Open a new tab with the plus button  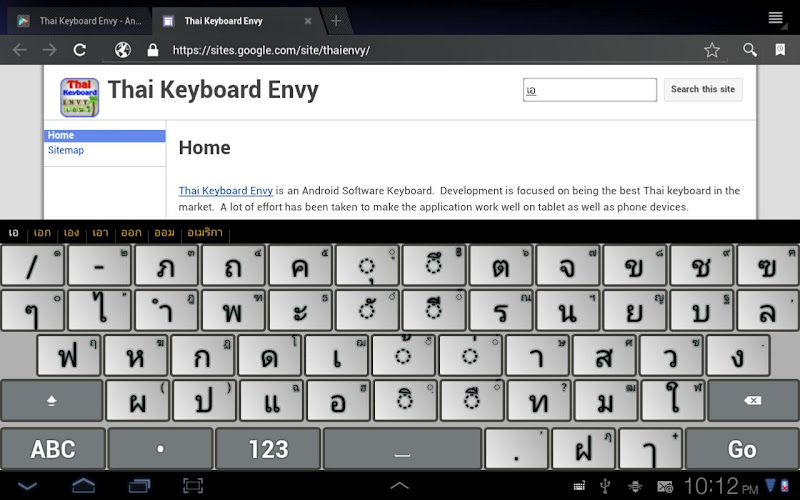tap(336, 21)
